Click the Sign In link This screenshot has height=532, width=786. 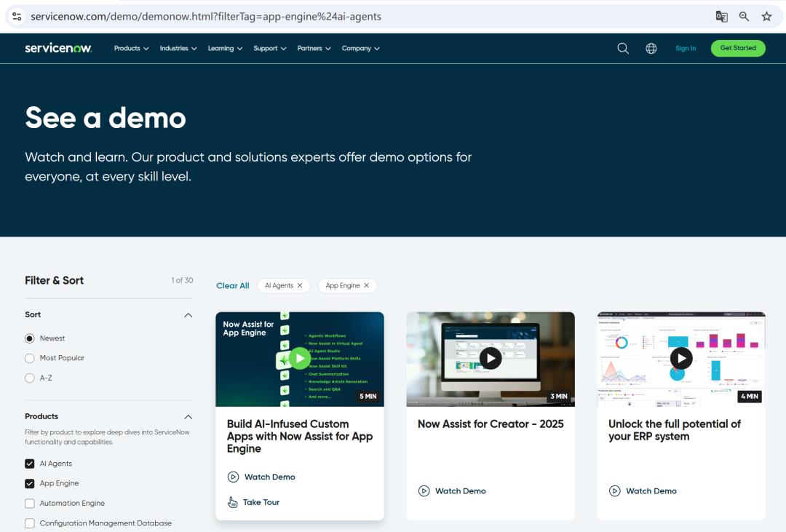click(686, 48)
